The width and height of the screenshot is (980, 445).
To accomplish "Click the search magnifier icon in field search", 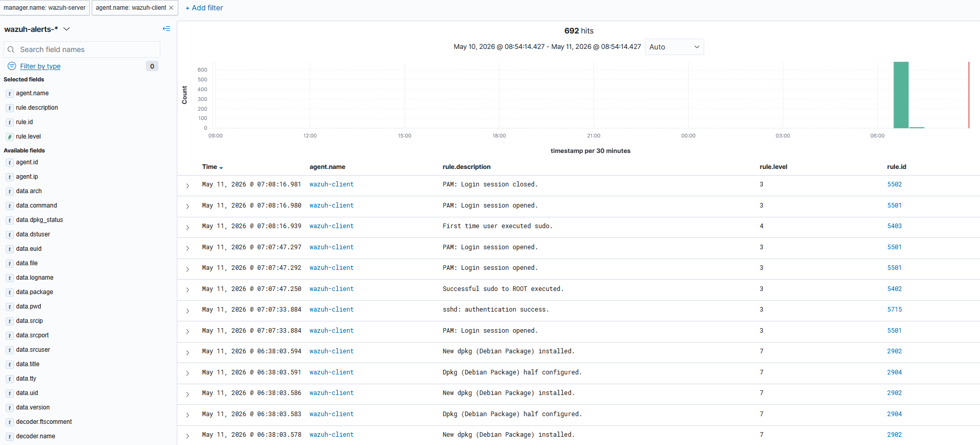I will pyautogui.click(x=11, y=49).
